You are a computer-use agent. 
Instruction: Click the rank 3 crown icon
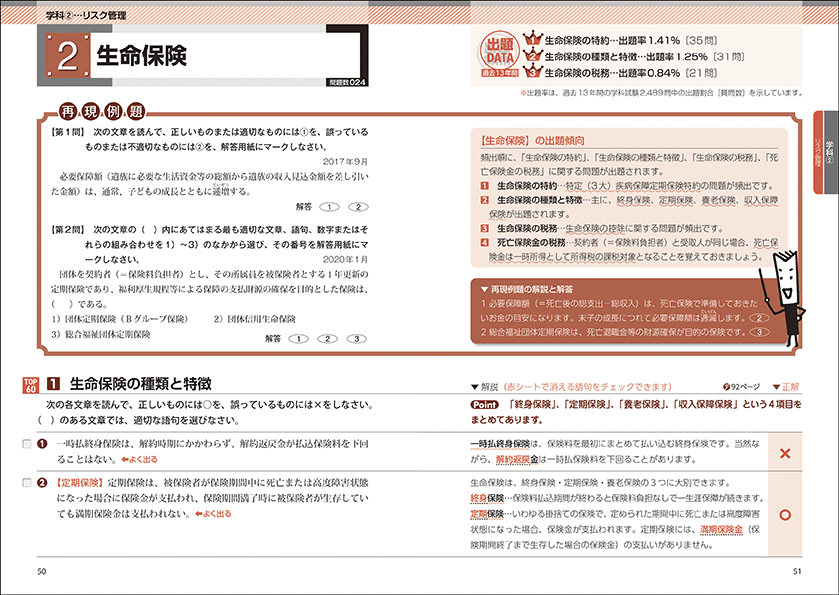click(x=532, y=71)
